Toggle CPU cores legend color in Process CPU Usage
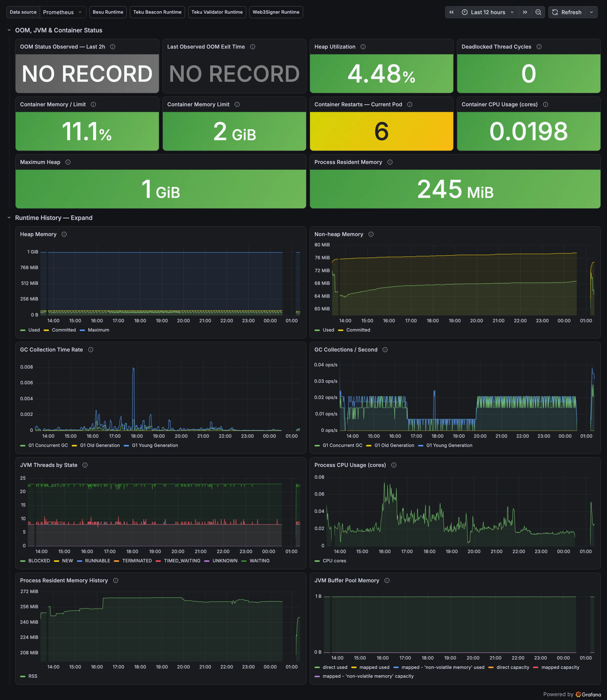Viewport: 607px width, 700px height. 317,561
